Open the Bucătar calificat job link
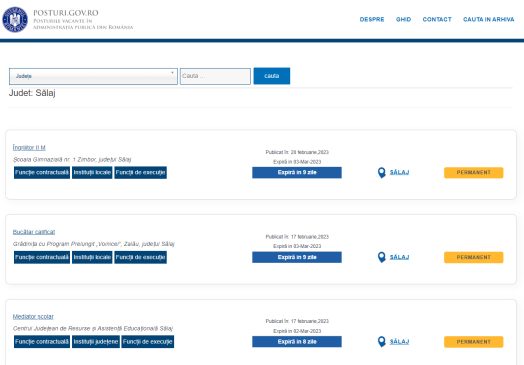Viewport: 524px width, 365px height. 34,232
